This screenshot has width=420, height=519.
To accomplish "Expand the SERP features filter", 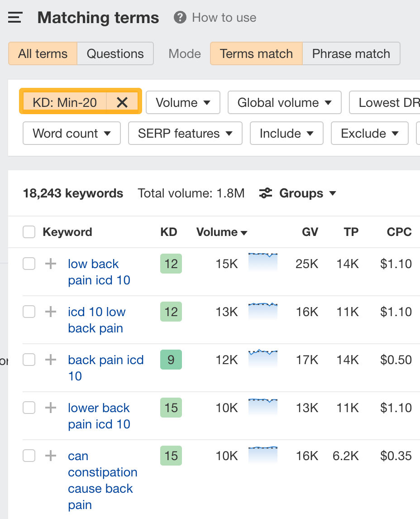I will (185, 133).
